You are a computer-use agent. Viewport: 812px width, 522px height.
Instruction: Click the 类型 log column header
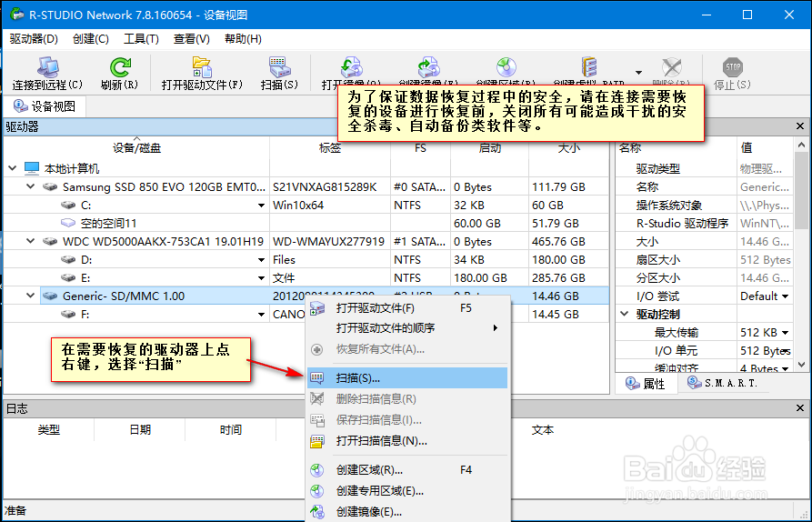[49, 430]
